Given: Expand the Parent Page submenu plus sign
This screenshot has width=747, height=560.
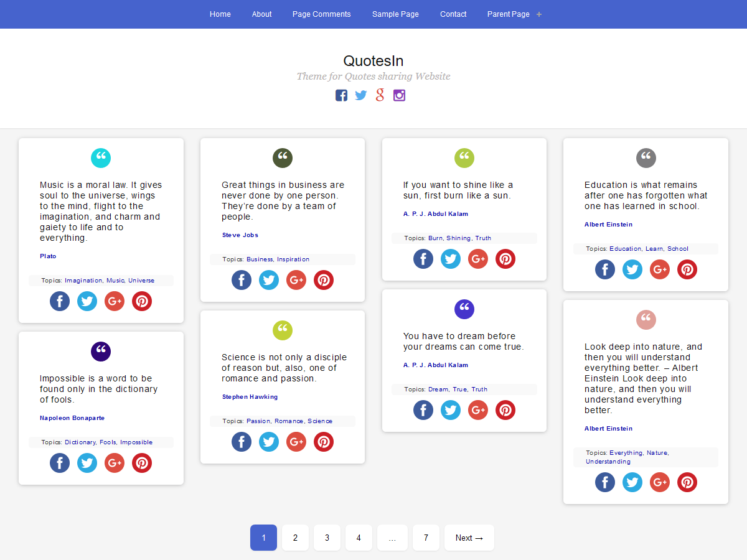Looking at the screenshot, I should 539,14.
